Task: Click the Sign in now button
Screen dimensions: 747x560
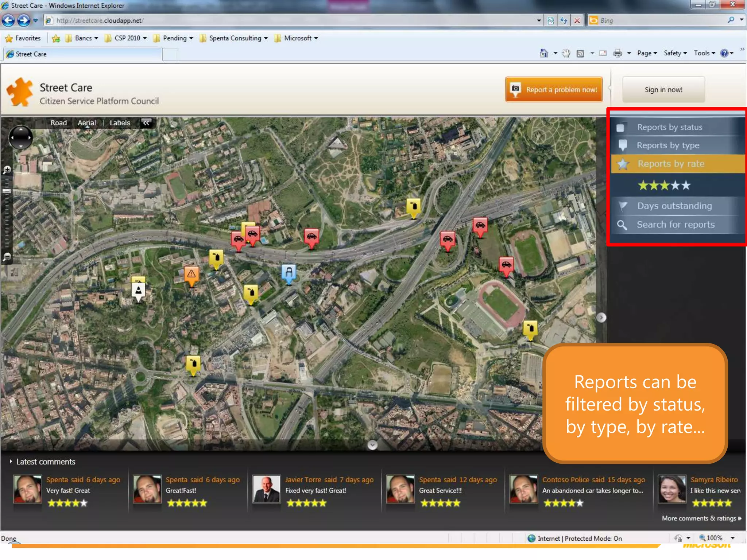Action: click(x=663, y=89)
